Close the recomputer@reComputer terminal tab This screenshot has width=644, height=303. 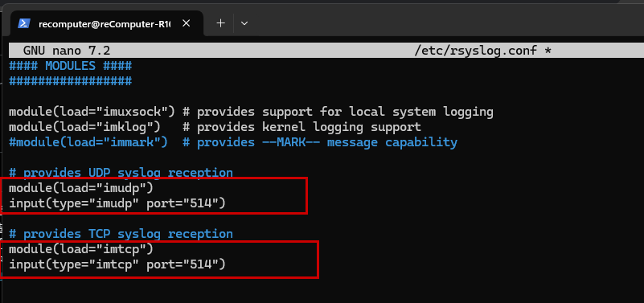coord(186,23)
